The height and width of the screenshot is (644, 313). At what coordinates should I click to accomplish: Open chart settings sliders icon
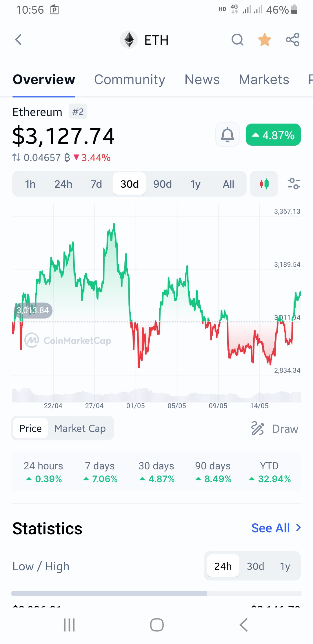tap(294, 184)
